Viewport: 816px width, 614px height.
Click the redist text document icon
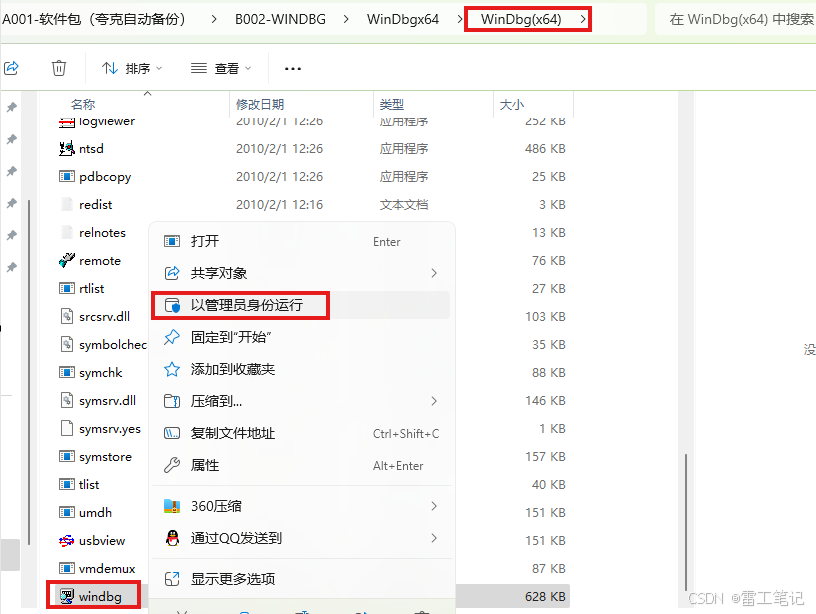[x=67, y=204]
